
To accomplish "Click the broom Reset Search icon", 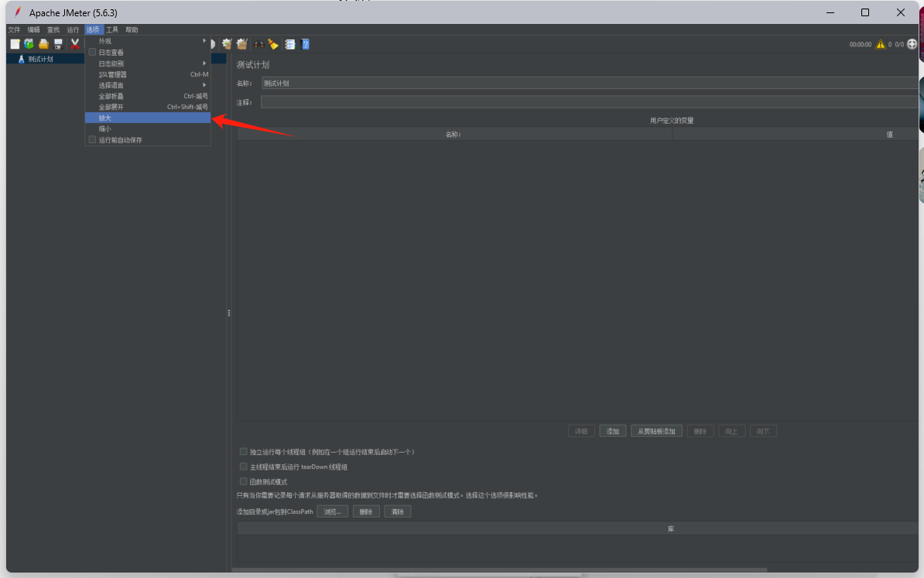I will [x=273, y=44].
